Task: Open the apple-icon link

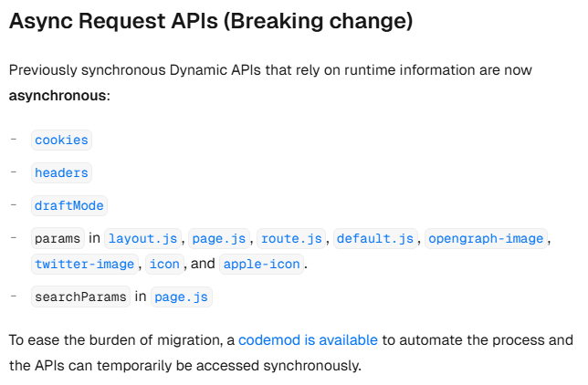Action: point(262,265)
